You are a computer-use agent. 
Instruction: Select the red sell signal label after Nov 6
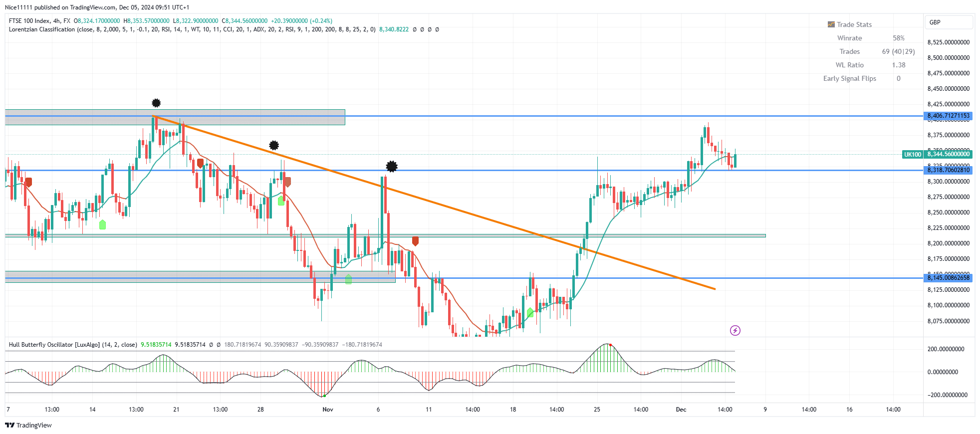pos(415,241)
